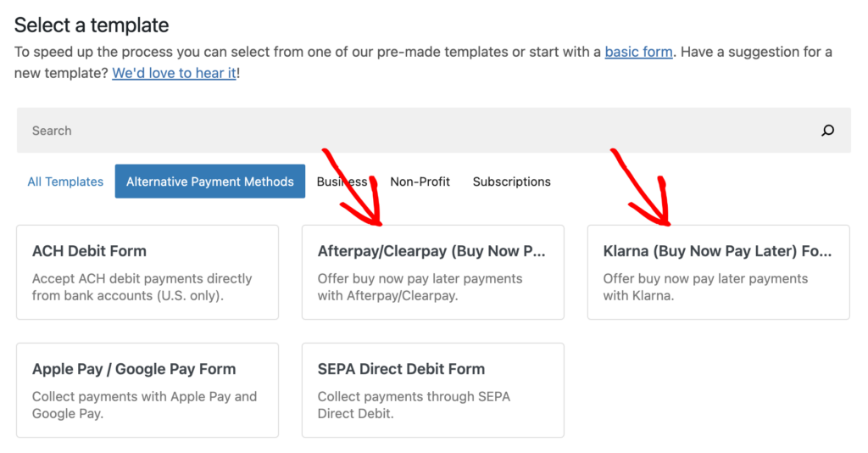The image size is (868, 453).
Task: Open the basic form link
Action: pos(638,52)
